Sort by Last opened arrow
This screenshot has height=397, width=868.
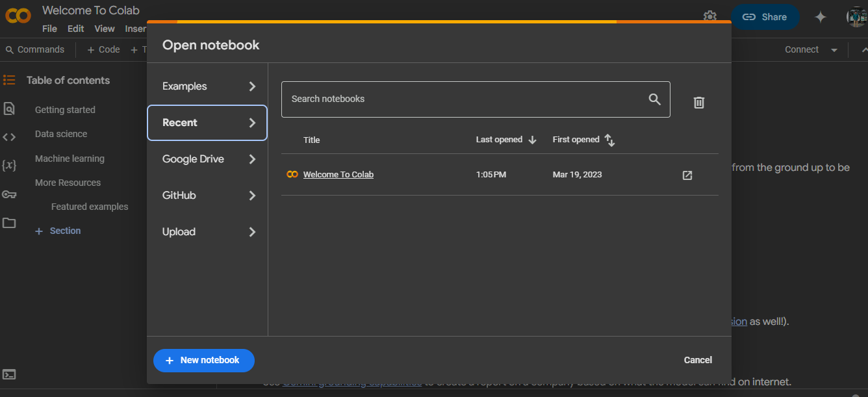pos(533,140)
